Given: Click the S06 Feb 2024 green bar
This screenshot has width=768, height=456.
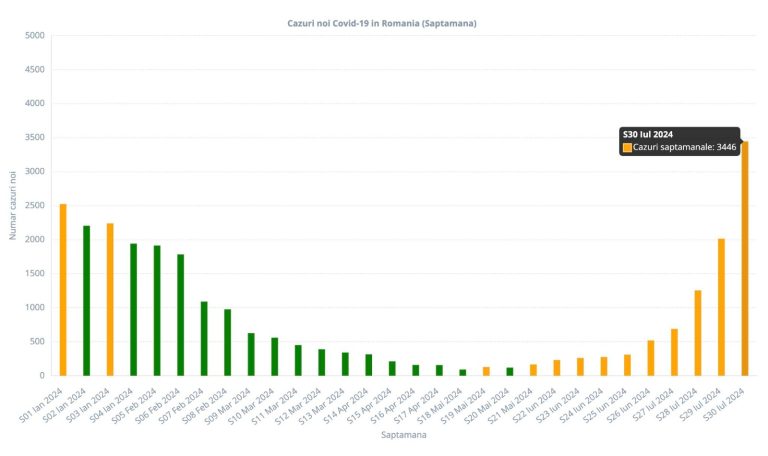Looking at the screenshot, I should coord(180,315).
